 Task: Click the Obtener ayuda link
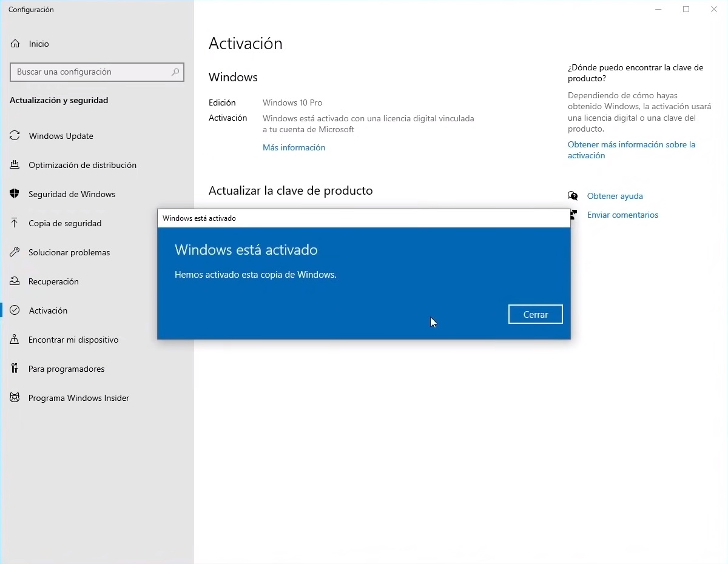(x=615, y=196)
